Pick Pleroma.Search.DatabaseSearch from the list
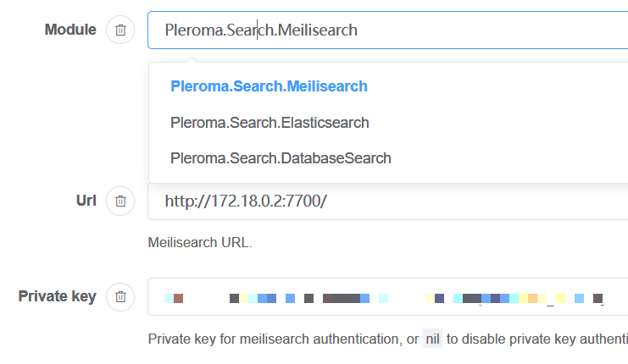 click(x=281, y=158)
